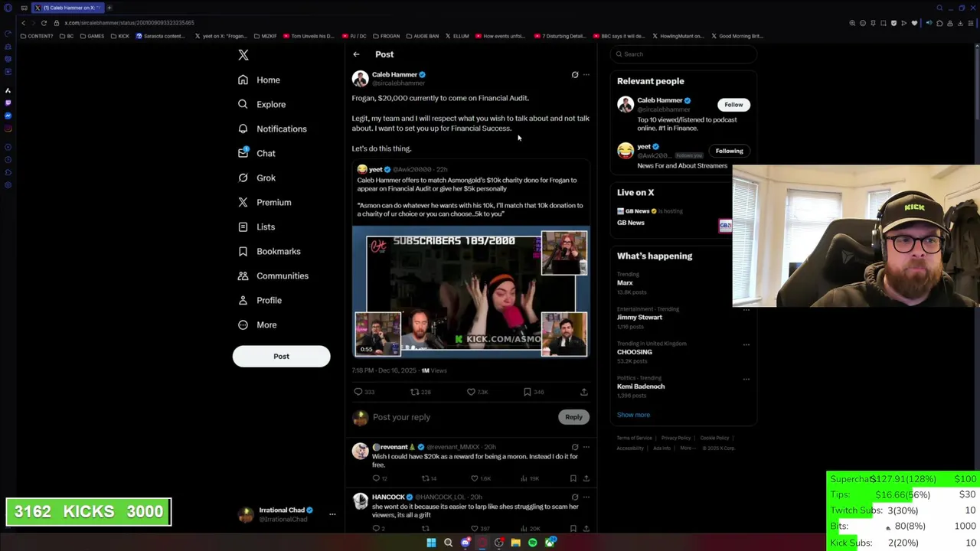Open Profile in X sidebar
980x551 pixels.
[260, 300]
